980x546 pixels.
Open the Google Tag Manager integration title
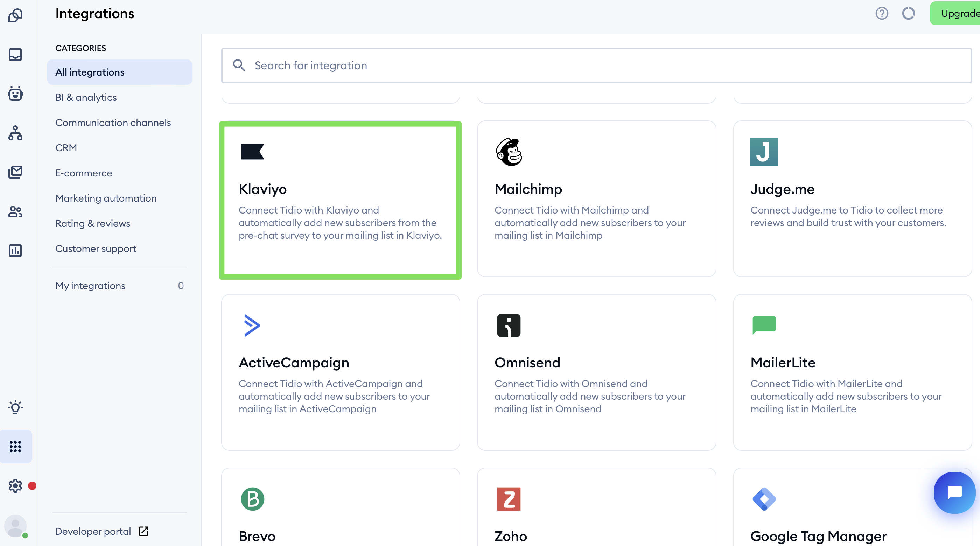pyautogui.click(x=818, y=536)
